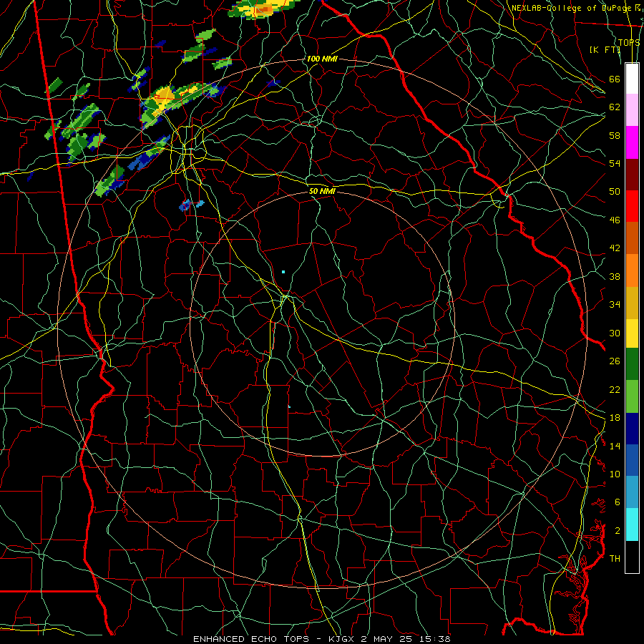Click the "100 NMI" range ring label
The image size is (644, 644).
coord(321,59)
